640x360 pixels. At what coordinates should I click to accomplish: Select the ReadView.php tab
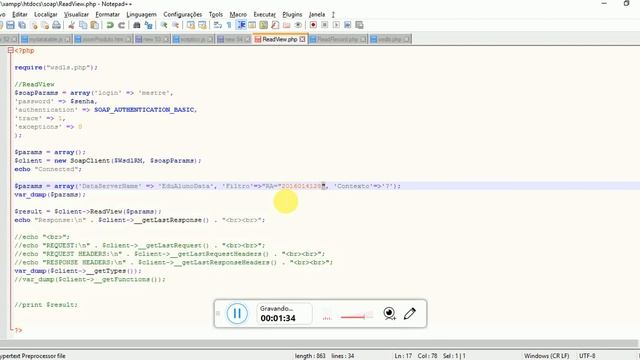[280, 39]
